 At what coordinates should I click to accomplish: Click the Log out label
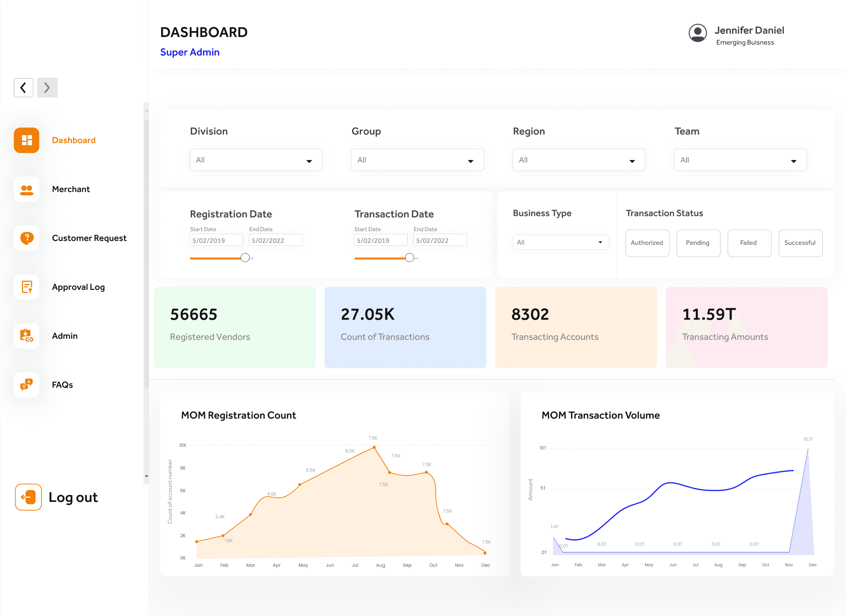point(73,497)
